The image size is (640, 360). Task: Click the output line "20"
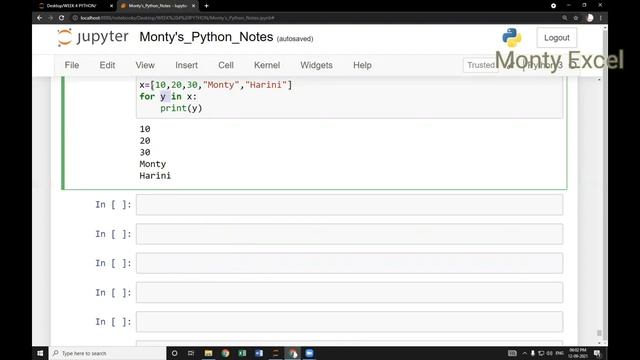click(145, 141)
